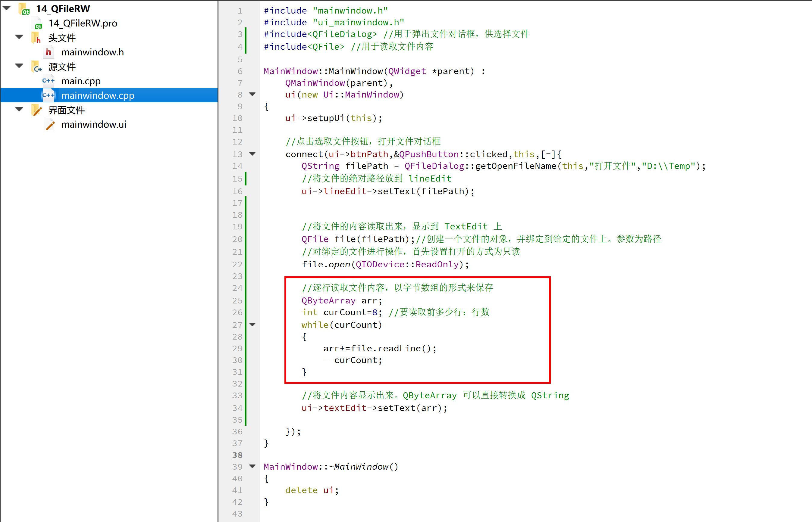
Task: Select mainwindow.h in the project tree
Action: (x=92, y=52)
